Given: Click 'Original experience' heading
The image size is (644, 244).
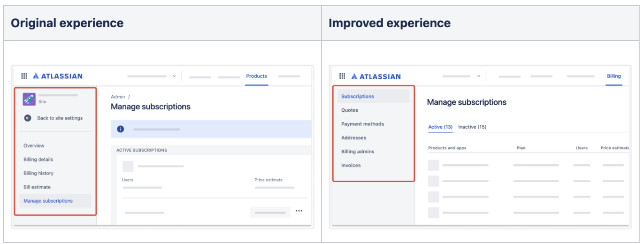Looking at the screenshot, I should click(67, 23).
